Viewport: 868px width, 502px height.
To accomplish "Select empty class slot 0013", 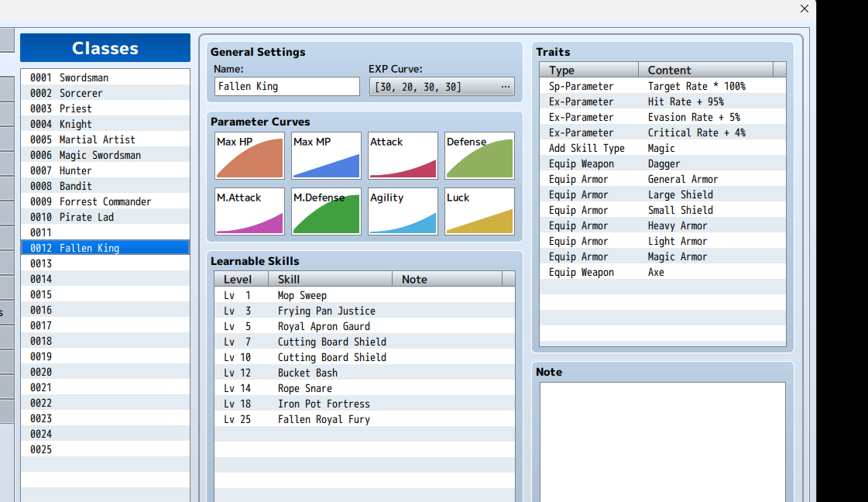I will (105, 263).
